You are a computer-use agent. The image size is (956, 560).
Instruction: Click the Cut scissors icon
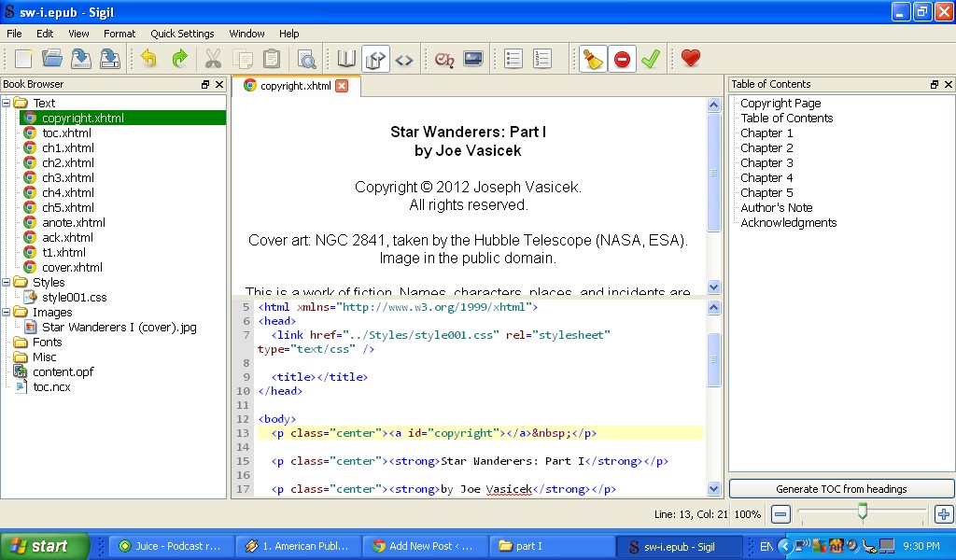point(213,59)
